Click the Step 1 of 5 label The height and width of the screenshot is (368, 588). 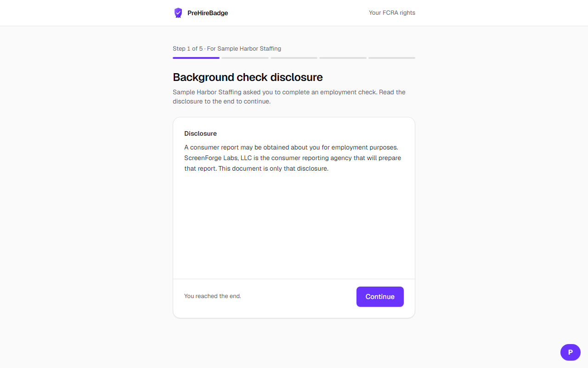(187, 48)
